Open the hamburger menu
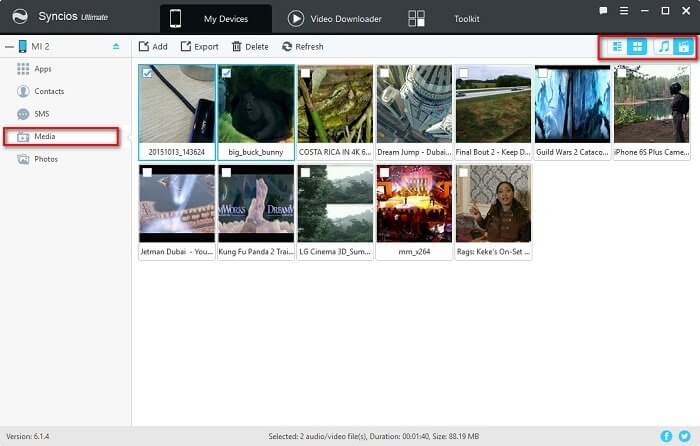700x446 pixels. pos(624,11)
